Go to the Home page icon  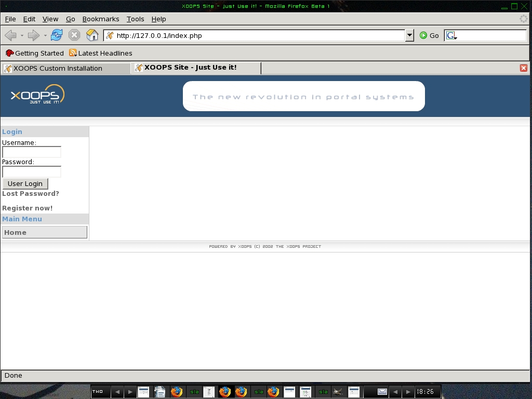point(92,35)
